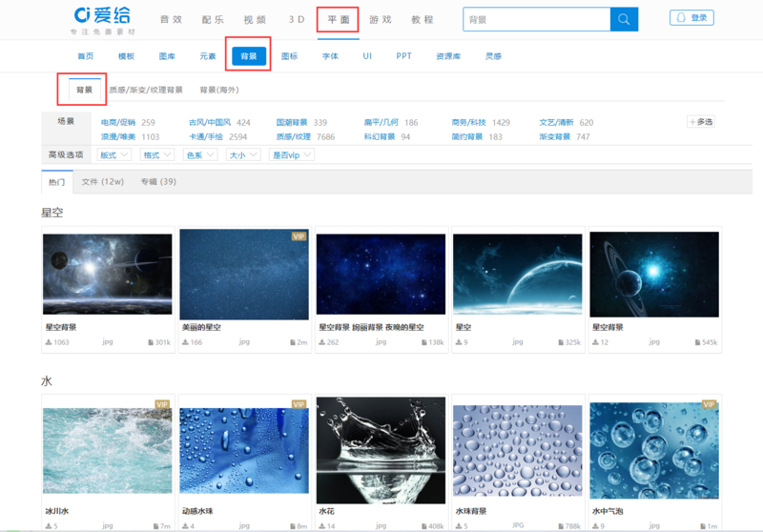Screen dimensions: 763x532
Task: Select the 平面 top navigation item
Action: (x=339, y=19)
